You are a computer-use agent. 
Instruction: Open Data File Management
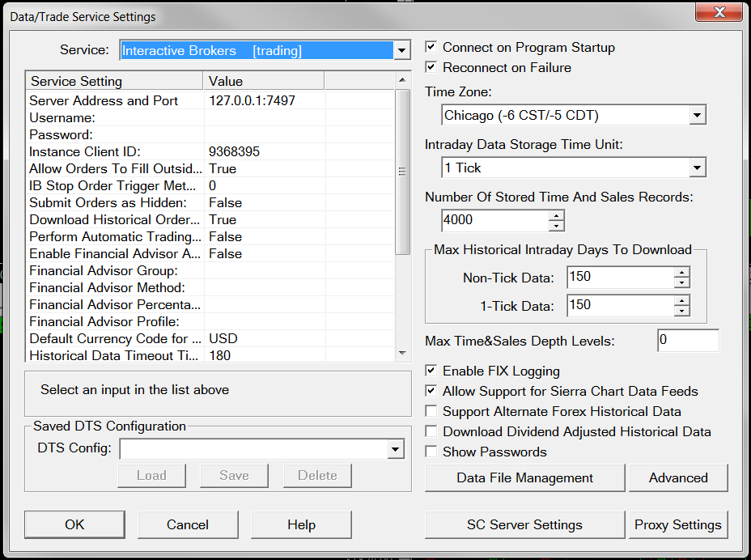coord(524,477)
